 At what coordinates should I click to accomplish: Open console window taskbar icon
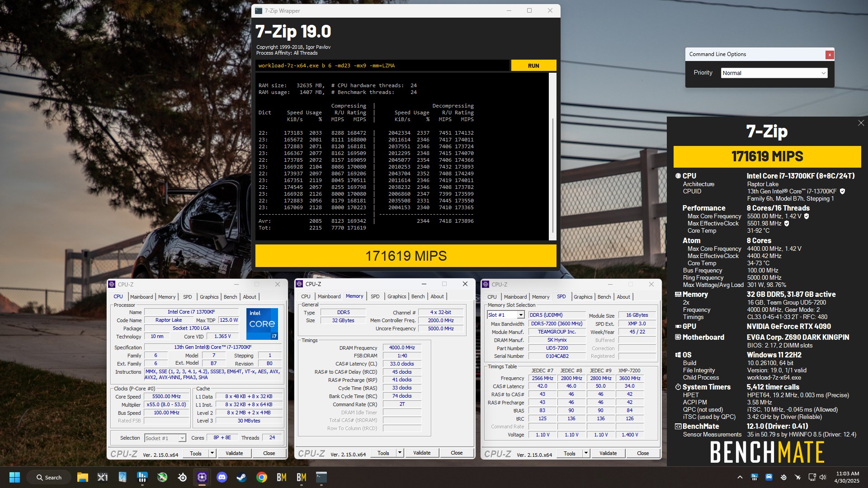pos(321,477)
